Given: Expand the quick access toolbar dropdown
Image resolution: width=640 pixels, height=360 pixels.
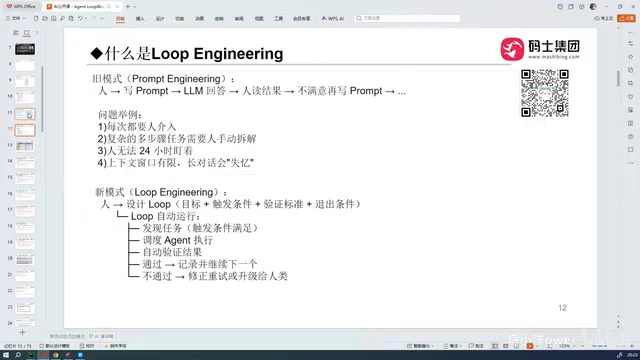Looking at the screenshot, I should point(102,18).
